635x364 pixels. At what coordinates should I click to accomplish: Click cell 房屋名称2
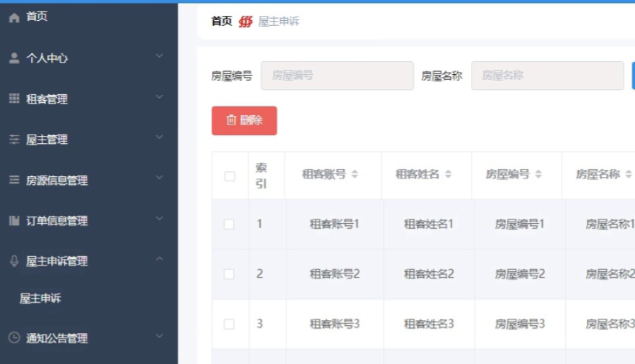[x=610, y=274]
